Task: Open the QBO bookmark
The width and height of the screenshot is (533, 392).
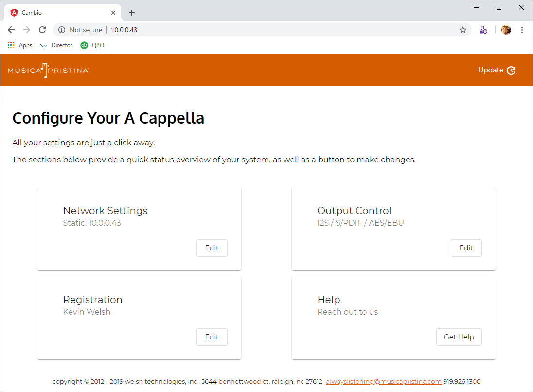Action: click(x=92, y=45)
